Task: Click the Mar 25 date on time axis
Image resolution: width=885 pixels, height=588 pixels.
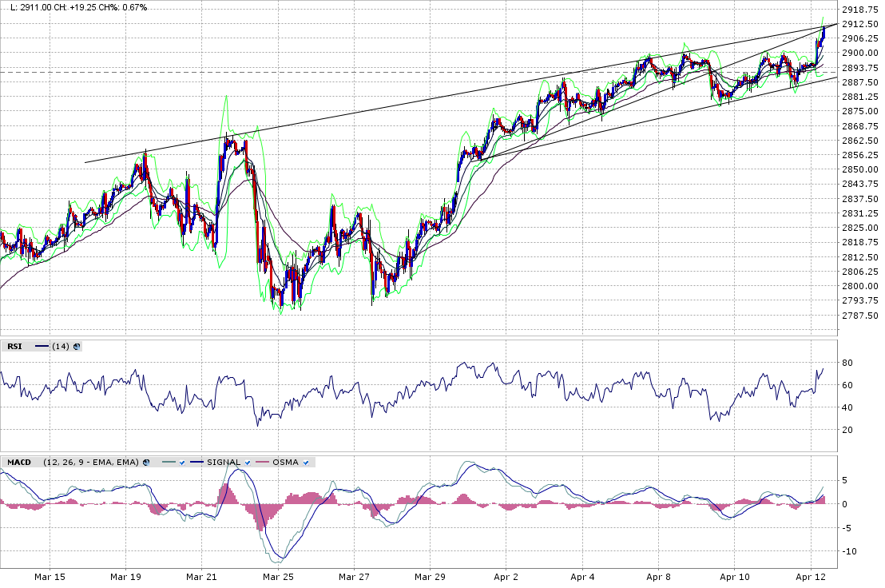Action: (x=278, y=575)
